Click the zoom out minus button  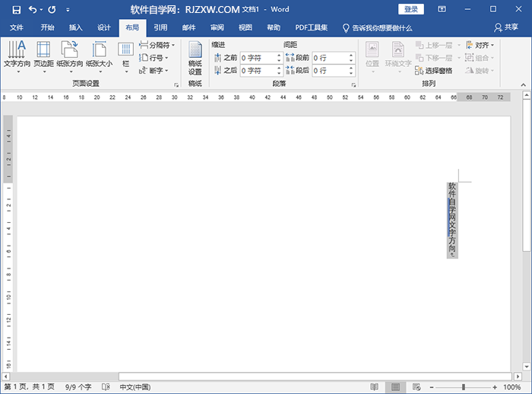(x=432, y=387)
